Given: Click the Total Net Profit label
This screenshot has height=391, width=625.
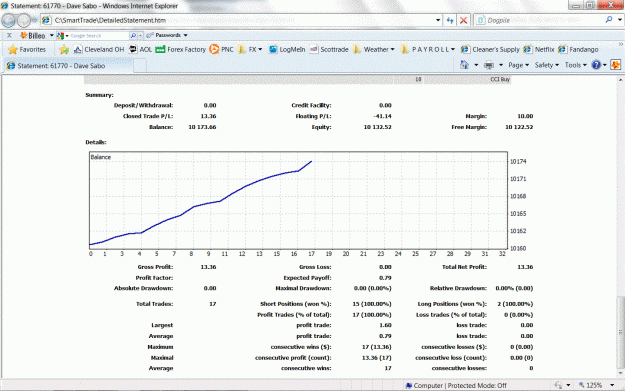Looking at the screenshot, I should [x=464, y=267].
